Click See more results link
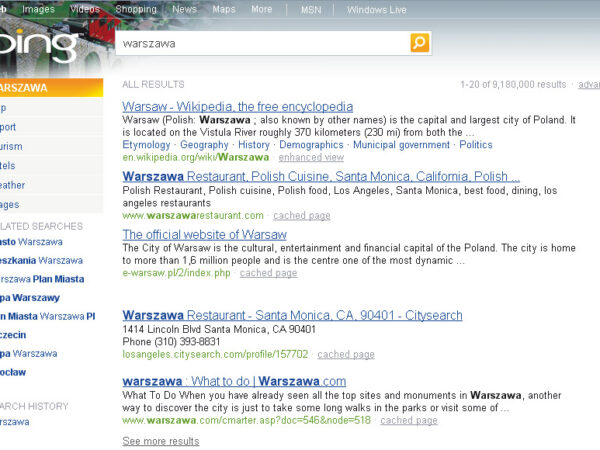The height and width of the screenshot is (450, 600). click(x=160, y=441)
